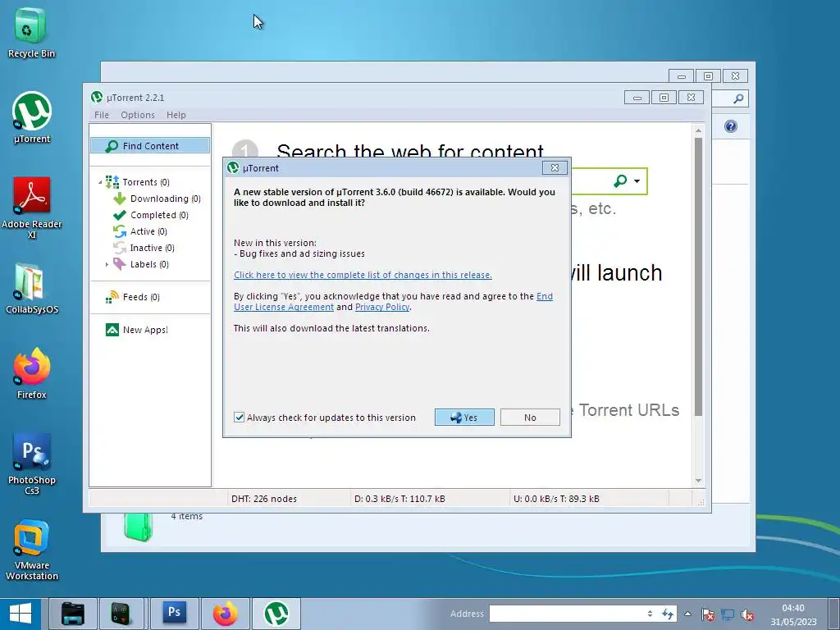This screenshot has width=840, height=630.
Task: Open the search engine dropdown arrow
Action: pyautogui.click(x=637, y=181)
